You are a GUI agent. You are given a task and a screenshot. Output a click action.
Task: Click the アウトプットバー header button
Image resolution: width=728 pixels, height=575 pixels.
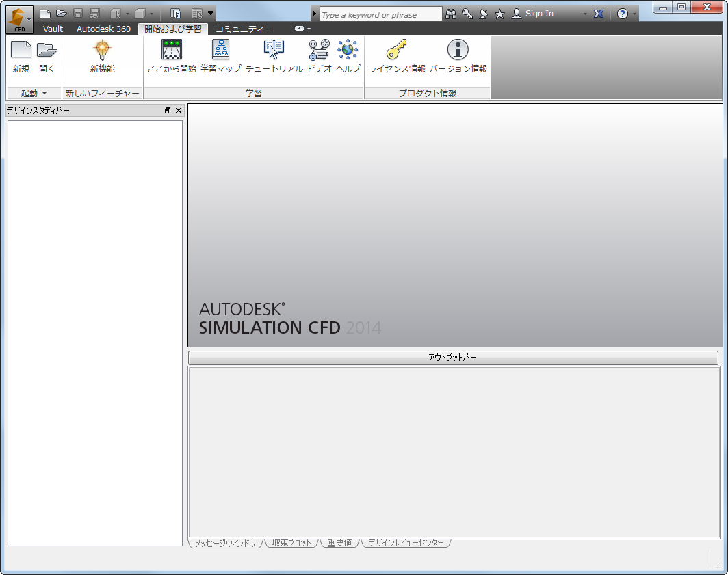pos(453,358)
